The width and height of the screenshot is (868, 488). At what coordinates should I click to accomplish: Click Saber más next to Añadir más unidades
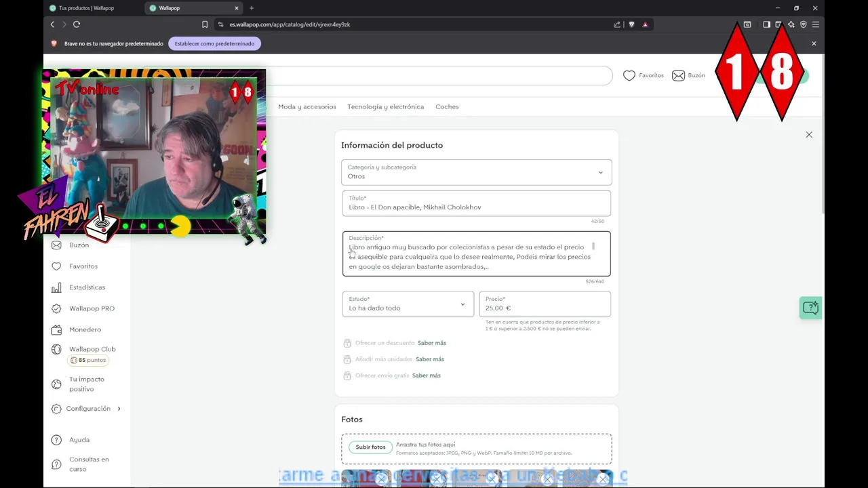pyautogui.click(x=430, y=359)
